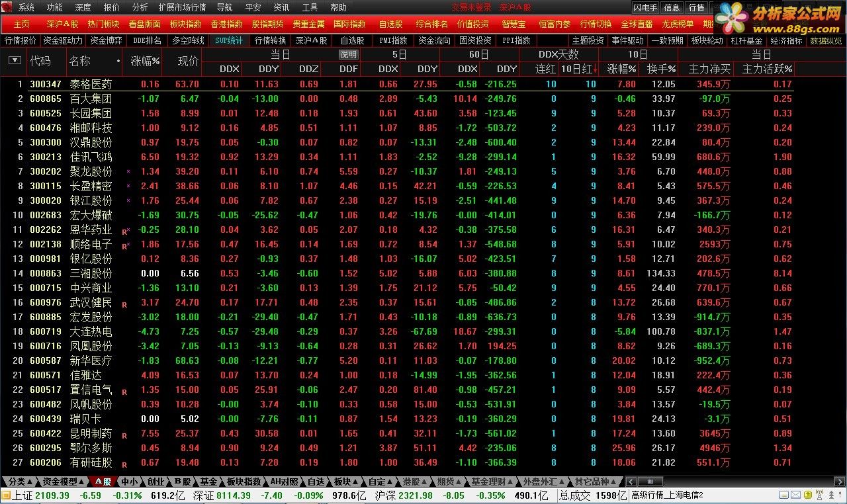Open 智慧宝 on the red toolbar

pos(514,24)
